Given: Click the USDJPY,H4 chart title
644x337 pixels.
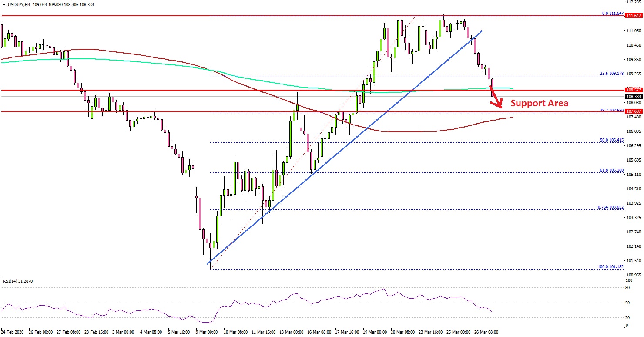Looking at the screenshot, I should (x=20, y=4).
